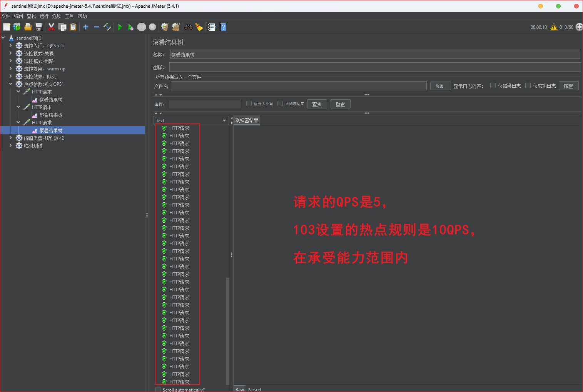Switch to Raw tab

coord(240,389)
